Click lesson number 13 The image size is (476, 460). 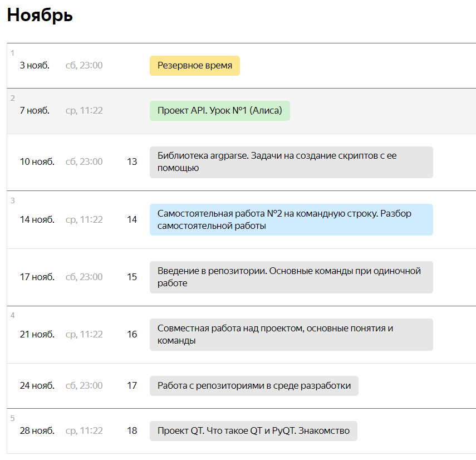[132, 162]
